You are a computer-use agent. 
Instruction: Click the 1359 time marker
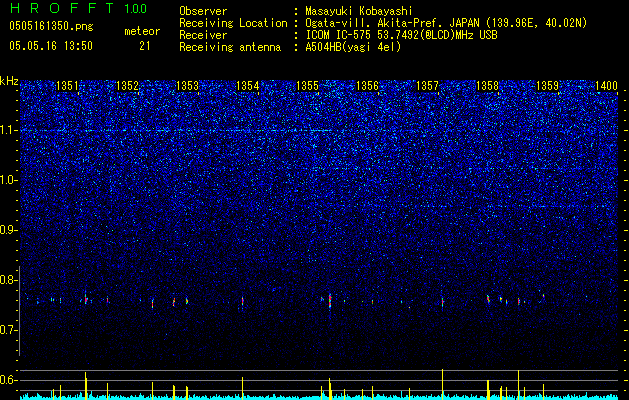pos(548,86)
